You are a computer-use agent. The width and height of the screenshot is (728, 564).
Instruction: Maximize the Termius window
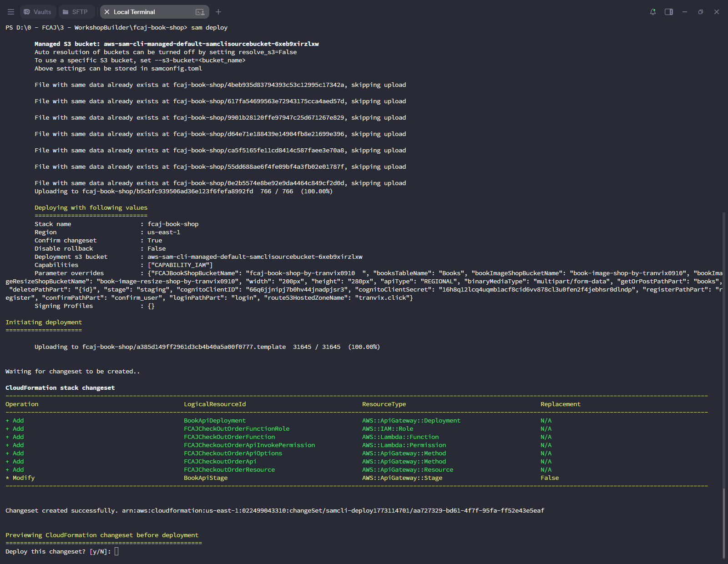coord(701,12)
